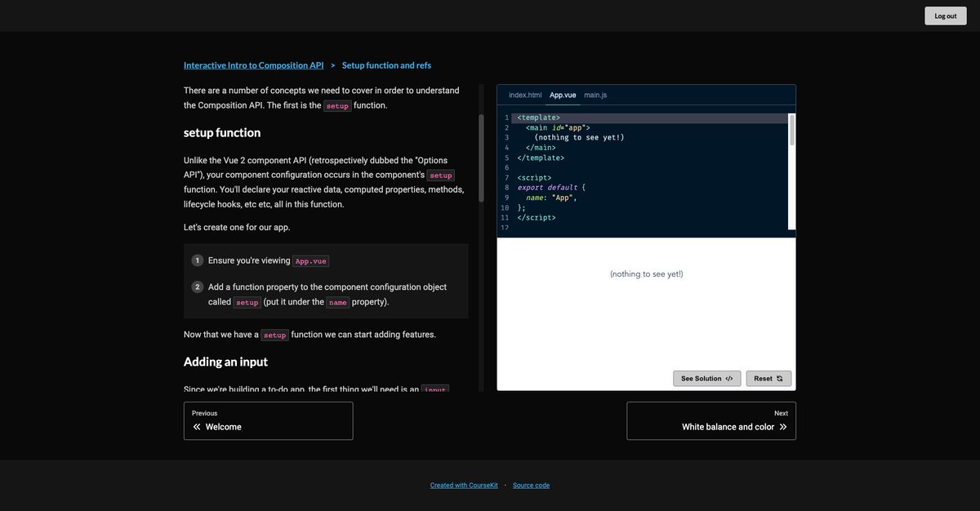Click code line with main id="app"

tap(558, 127)
